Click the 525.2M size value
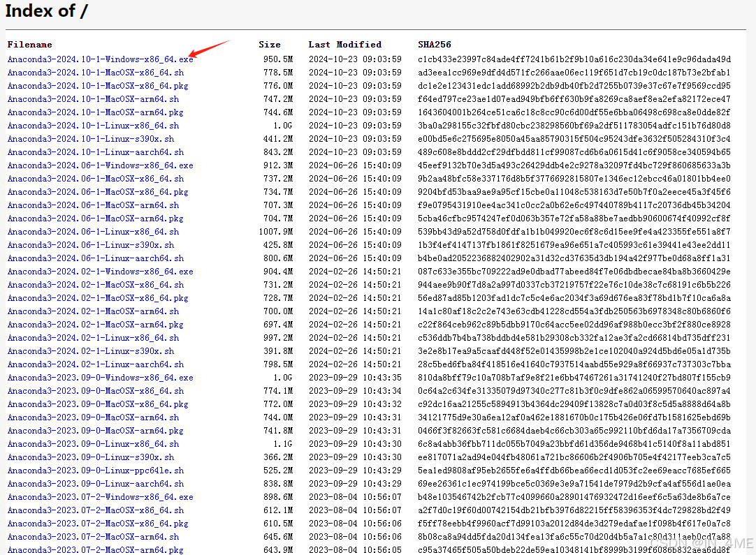This screenshot has height=555, width=756. tap(278, 471)
